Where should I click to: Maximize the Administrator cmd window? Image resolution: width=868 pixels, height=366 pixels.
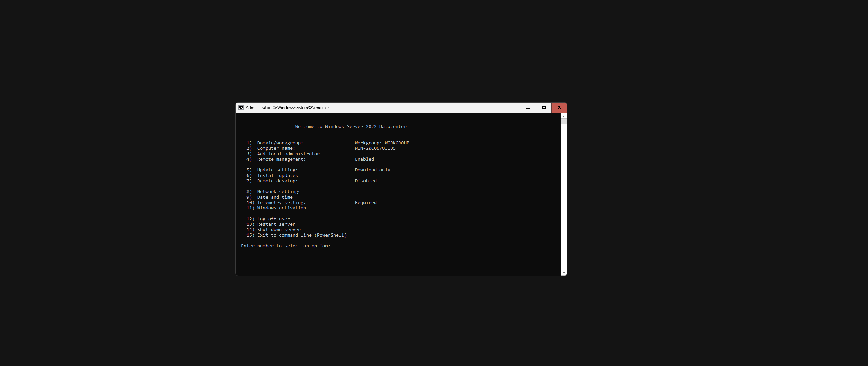tap(544, 108)
